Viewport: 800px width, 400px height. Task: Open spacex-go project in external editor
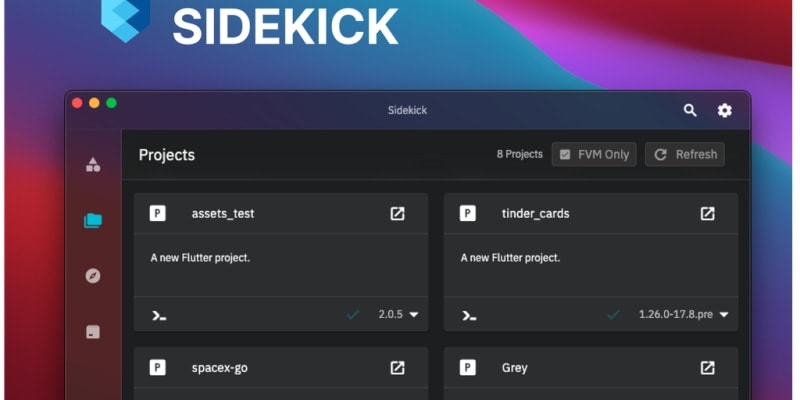(x=397, y=367)
